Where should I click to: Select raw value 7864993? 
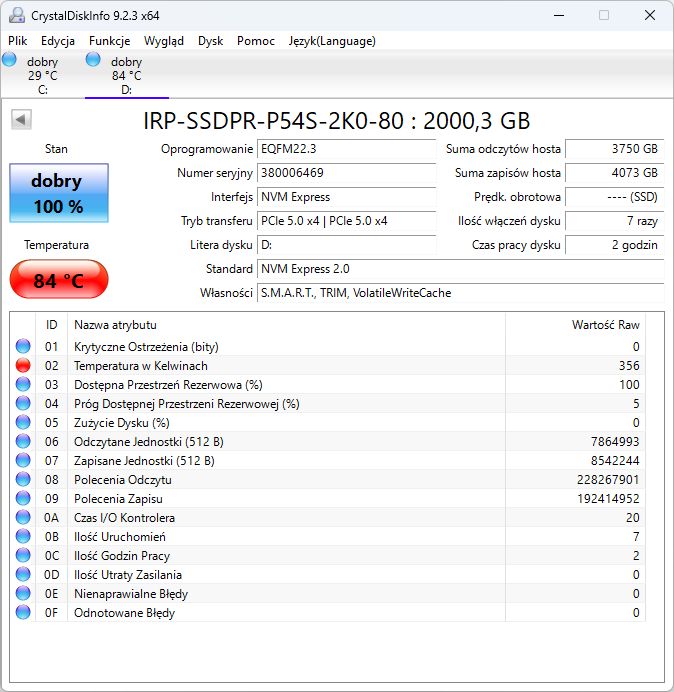coord(615,441)
